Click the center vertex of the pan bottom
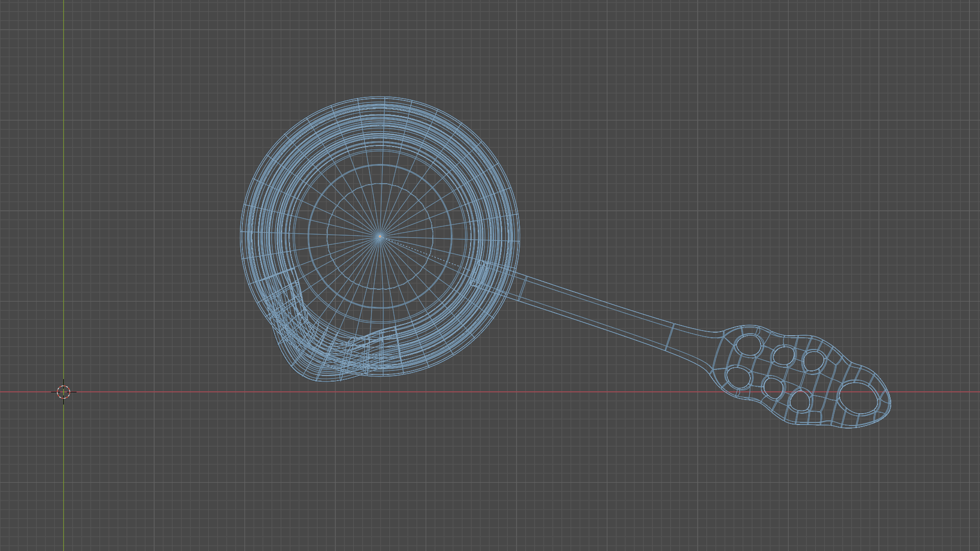980x551 pixels. pyautogui.click(x=379, y=237)
